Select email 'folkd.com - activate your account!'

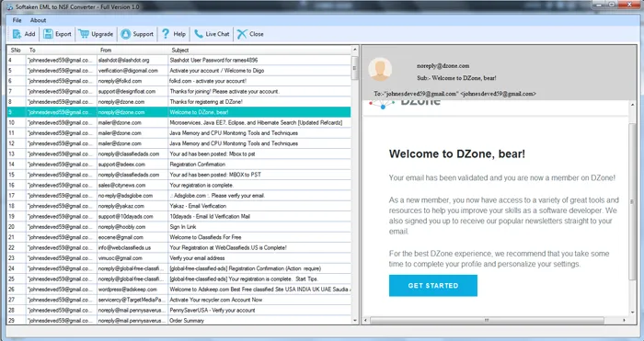(179, 81)
